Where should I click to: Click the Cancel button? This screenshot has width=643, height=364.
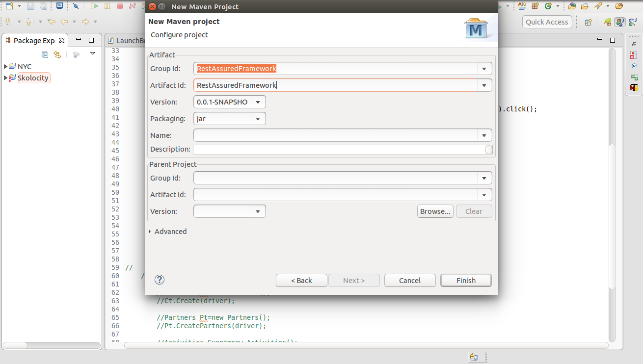tap(410, 281)
